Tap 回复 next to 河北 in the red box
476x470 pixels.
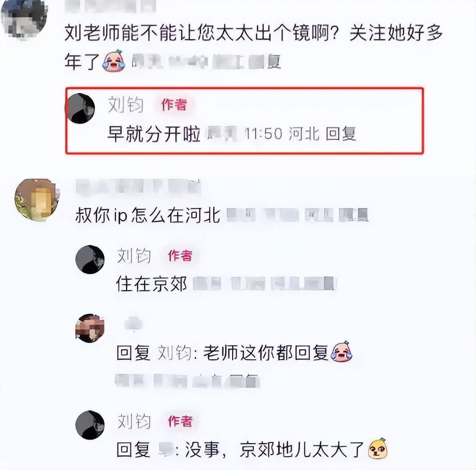click(x=341, y=134)
